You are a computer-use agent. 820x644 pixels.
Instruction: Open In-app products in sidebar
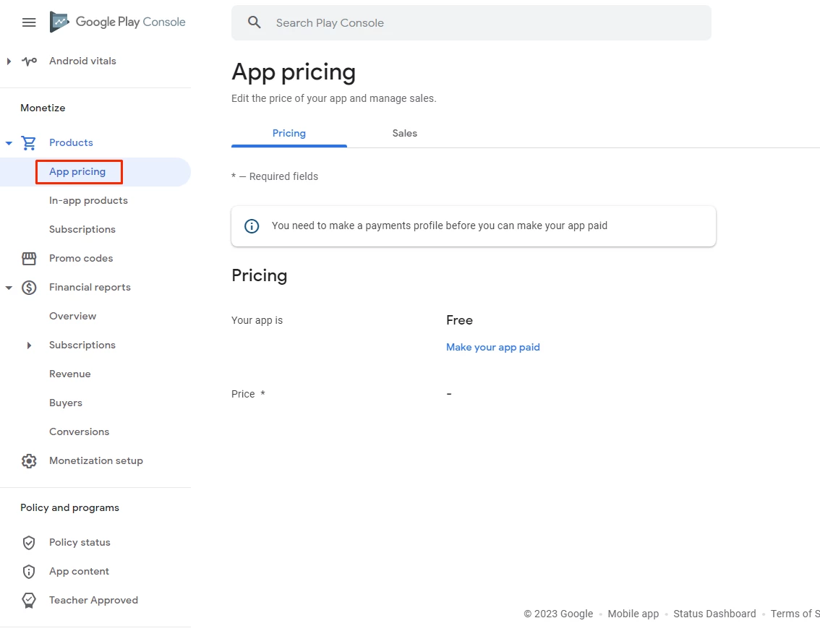pos(88,201)
